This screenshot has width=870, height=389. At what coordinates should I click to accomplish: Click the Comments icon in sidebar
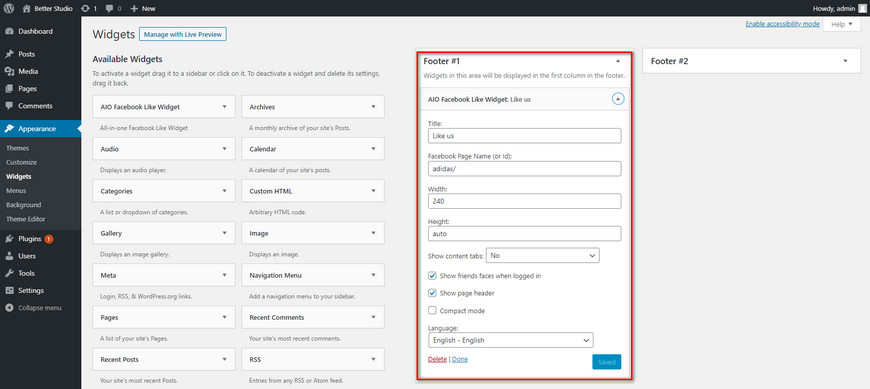click(9, 106)
